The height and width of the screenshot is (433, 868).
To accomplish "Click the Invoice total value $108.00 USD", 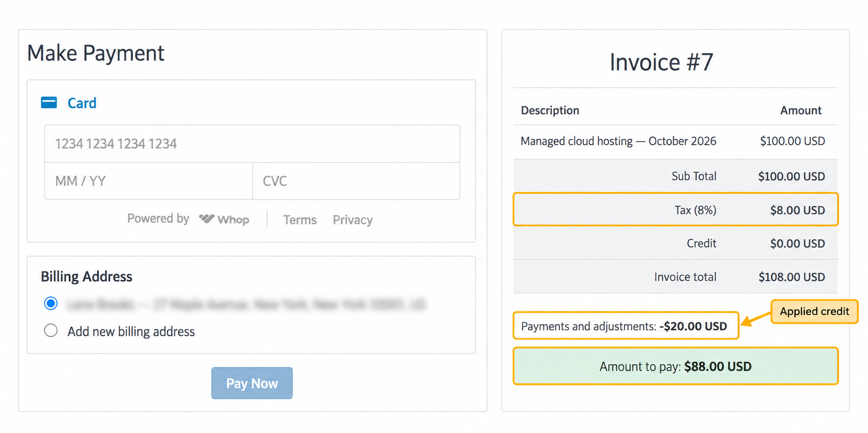I will [x=792, y=277].
